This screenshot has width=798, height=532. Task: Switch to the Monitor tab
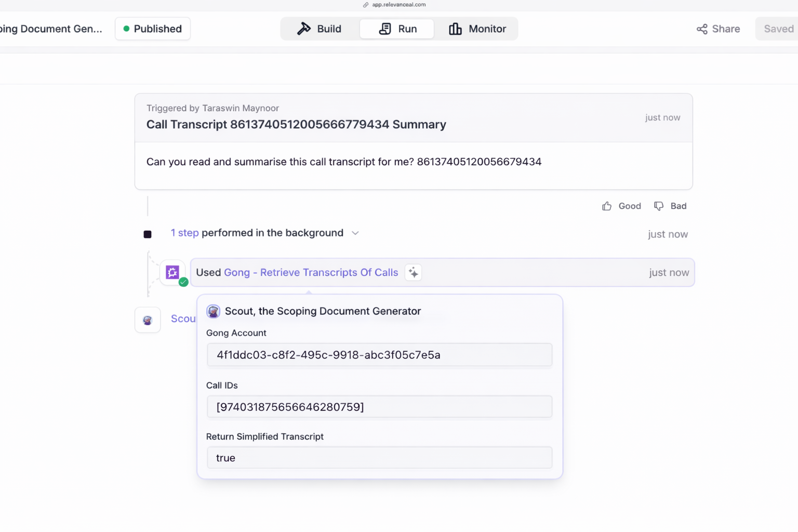[x=477, y=29]
